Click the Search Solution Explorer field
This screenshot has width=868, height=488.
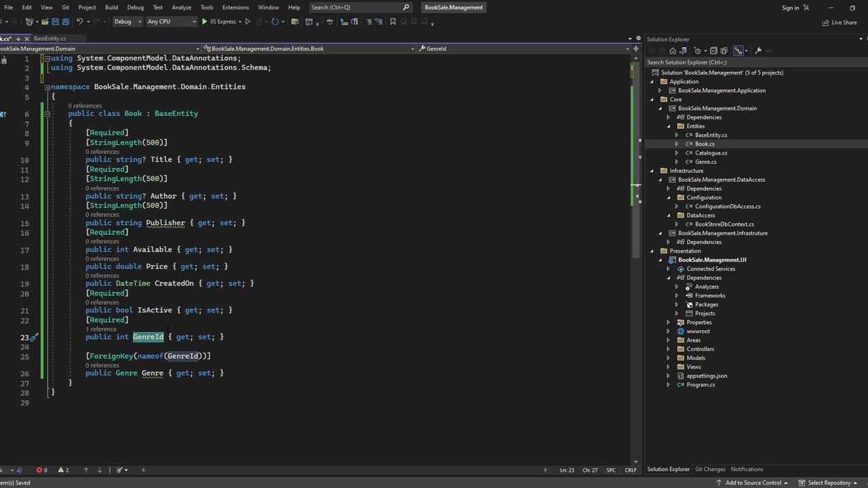[x=755, y=62]
